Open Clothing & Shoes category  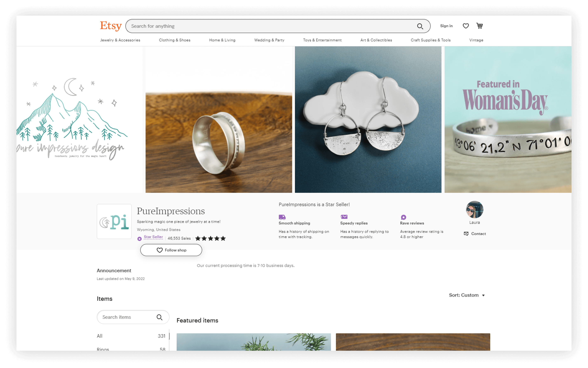174,40
